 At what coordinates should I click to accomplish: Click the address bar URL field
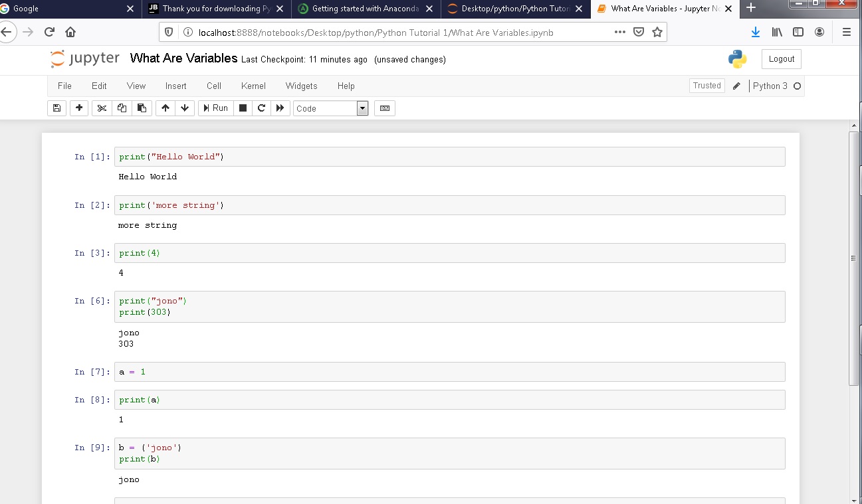coord(399,31)
